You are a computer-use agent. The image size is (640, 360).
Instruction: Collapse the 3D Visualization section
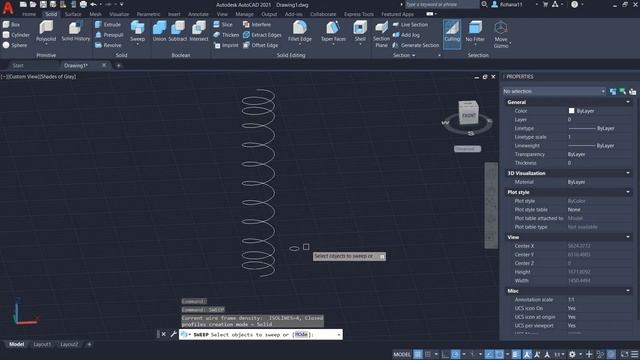[x=628, y=173]
